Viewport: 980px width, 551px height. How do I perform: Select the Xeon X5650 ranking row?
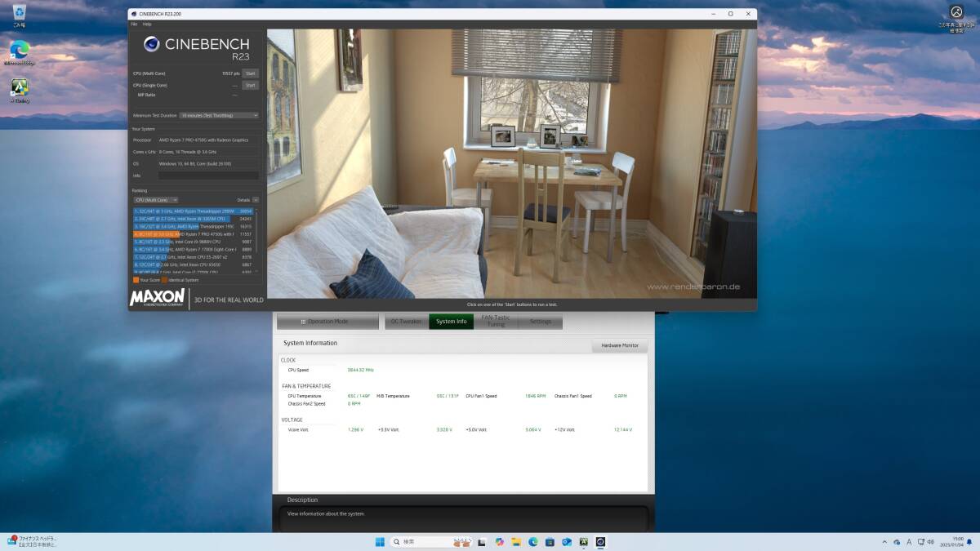(x=193, y=264)
